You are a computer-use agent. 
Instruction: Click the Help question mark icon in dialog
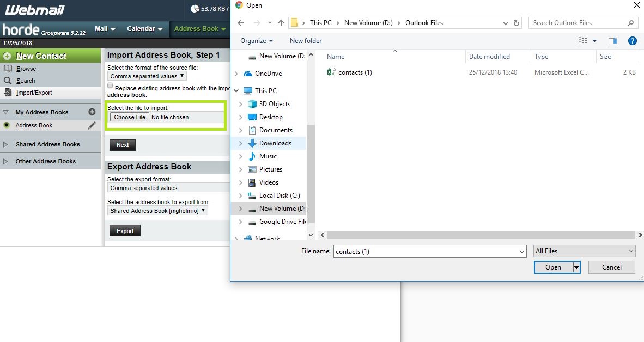[632, 41]
